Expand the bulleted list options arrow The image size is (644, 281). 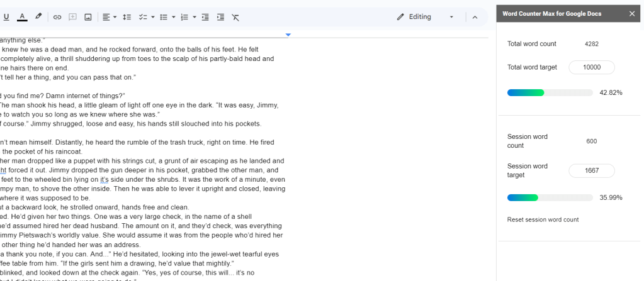[x=174, y=17]
